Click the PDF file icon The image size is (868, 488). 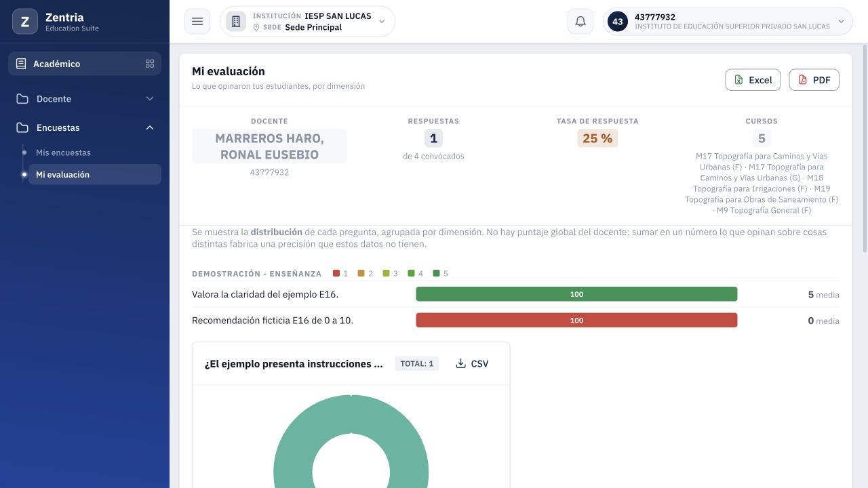(803, 80)
